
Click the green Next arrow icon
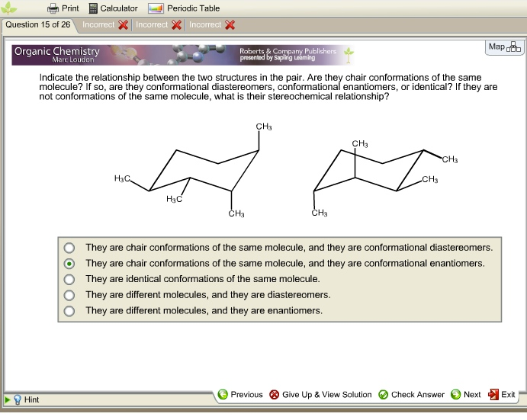[456, 394]
